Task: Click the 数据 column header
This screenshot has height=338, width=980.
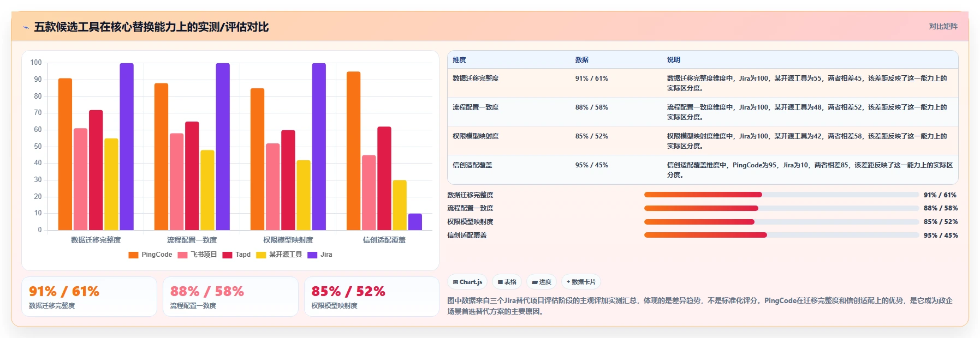Action: pyautogui.click(x=581, y=60)
